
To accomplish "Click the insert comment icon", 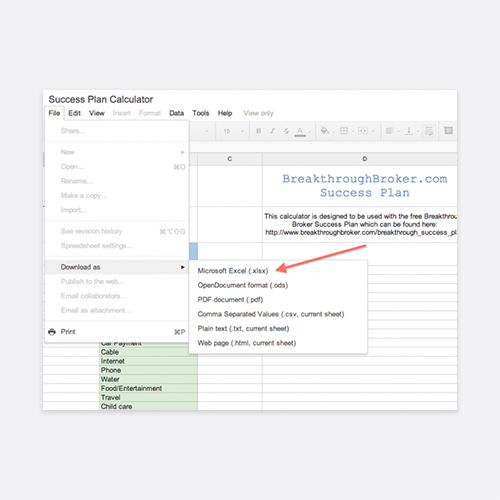I will click(448, 131).
